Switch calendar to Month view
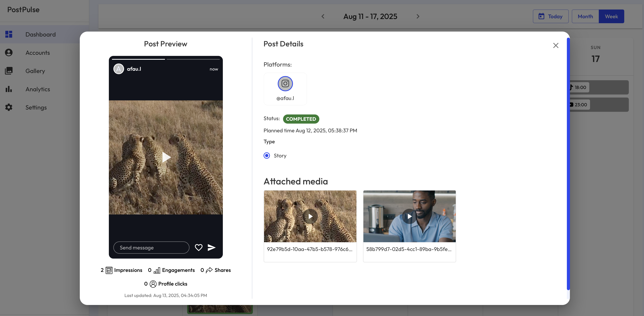644x316 pixels. [585, 17]
